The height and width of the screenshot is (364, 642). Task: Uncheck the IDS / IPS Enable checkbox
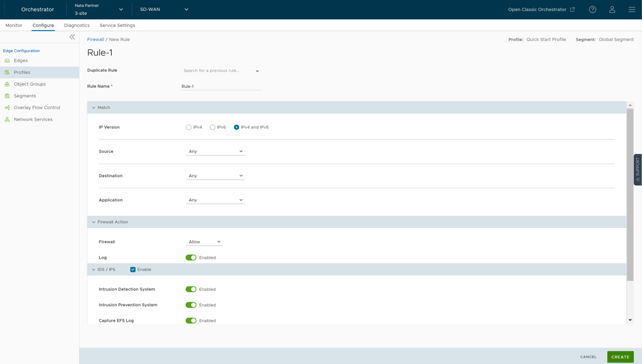click(x=133, y=270)
